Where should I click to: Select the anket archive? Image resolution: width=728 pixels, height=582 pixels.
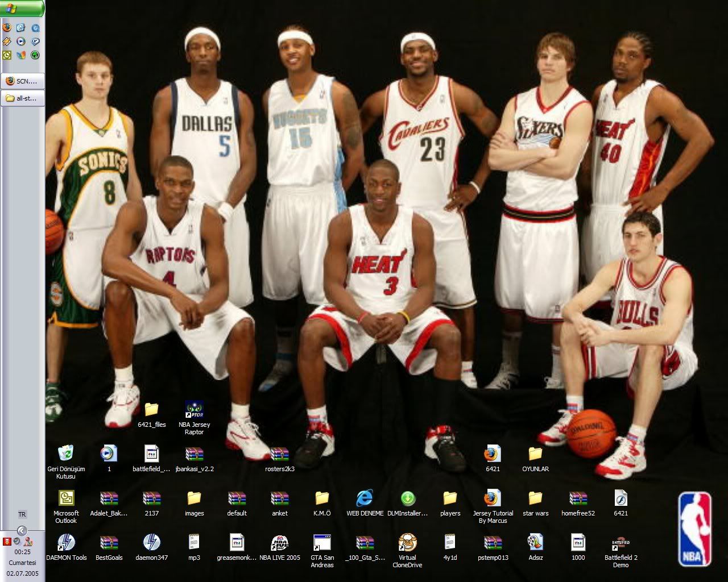279,503
